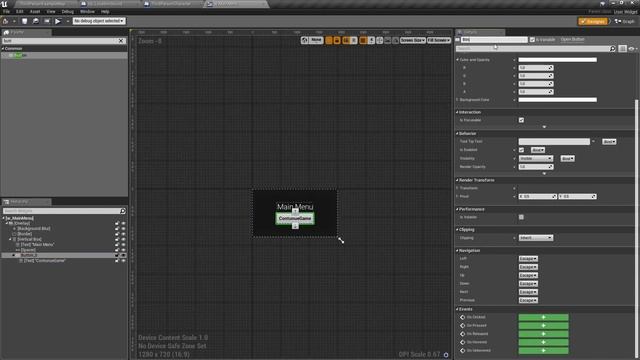
Task: Select the Text 'Main Menu' hierarchy item
Action: pos(38,244)
